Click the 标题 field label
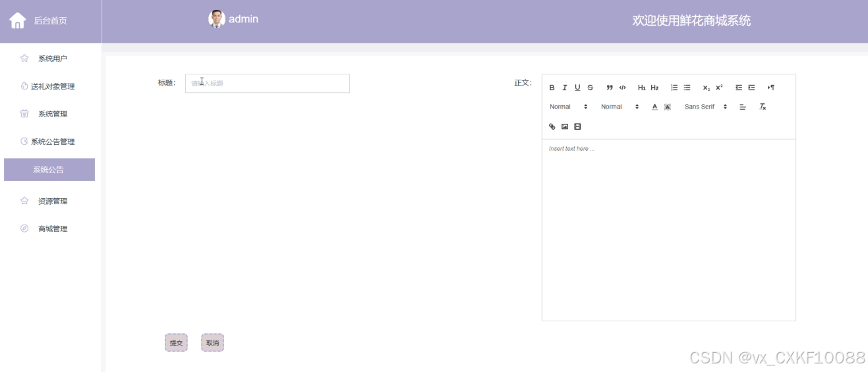Screen dimensions: 868x372 [167, 83]
